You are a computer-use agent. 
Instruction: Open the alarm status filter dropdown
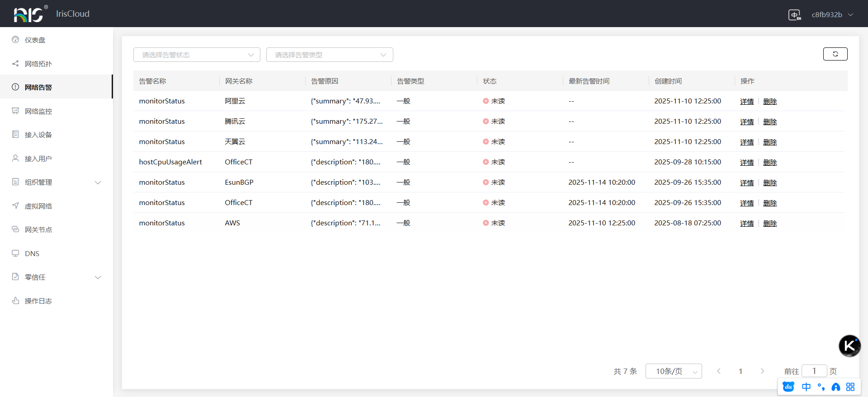(x=197, y=55)
